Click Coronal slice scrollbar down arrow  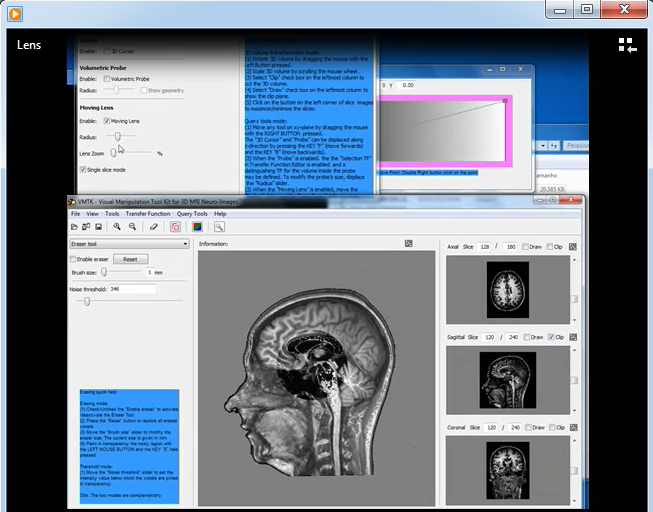click(575, 501)
